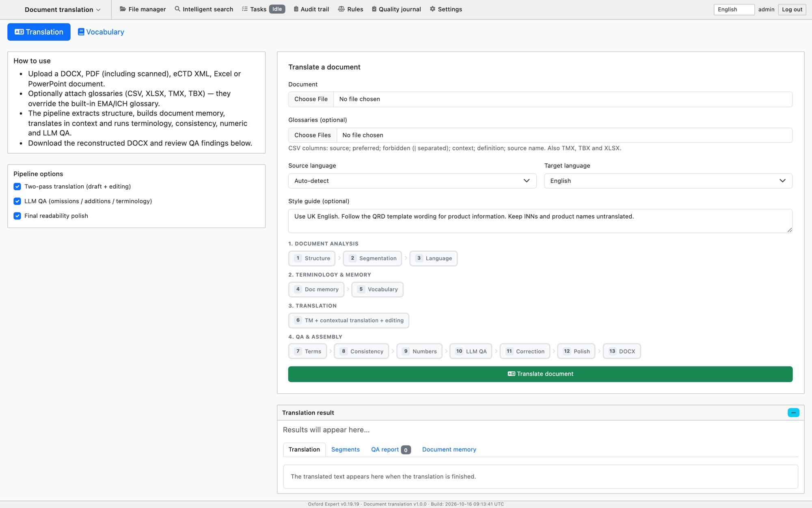Viewport: 812px width, 508px height.
Task: Click the Idle status badge
Action: point(277,9)
